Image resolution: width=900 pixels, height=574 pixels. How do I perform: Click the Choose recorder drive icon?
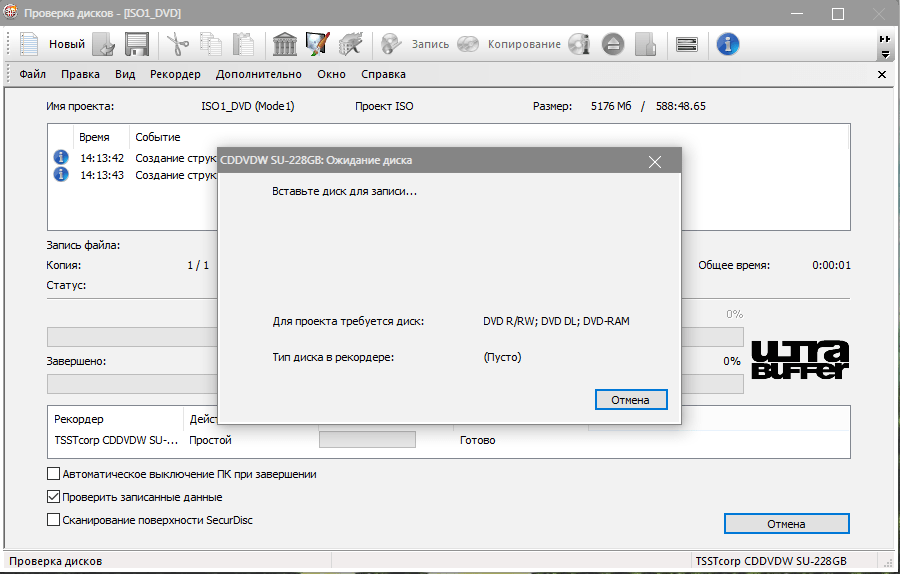686,44
